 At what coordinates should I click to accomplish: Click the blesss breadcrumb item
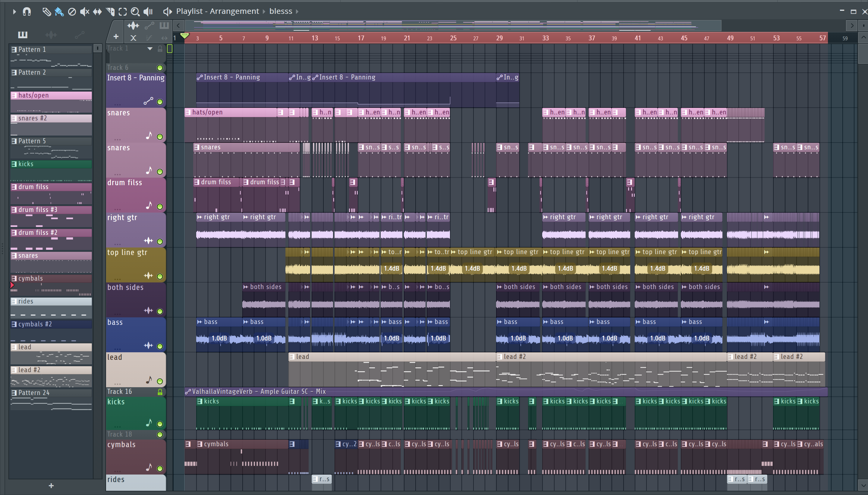[x=280, y=11]
